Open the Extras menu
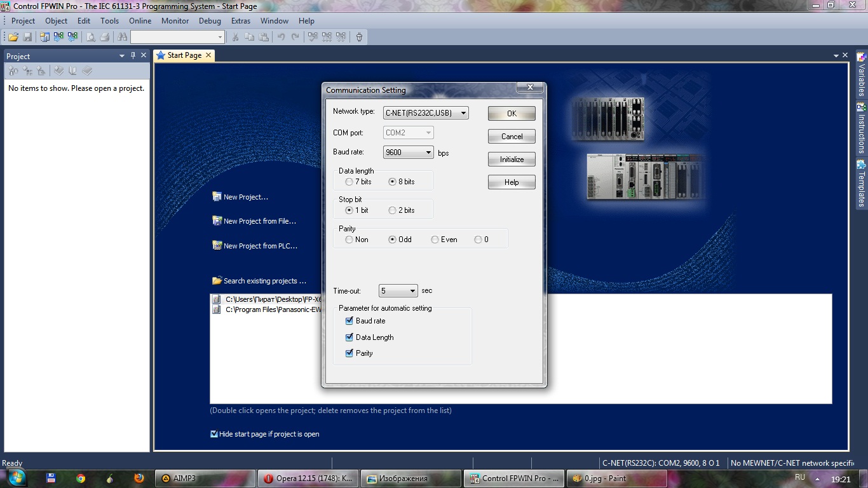The image size is (868, 488). (x=241, y=21)
